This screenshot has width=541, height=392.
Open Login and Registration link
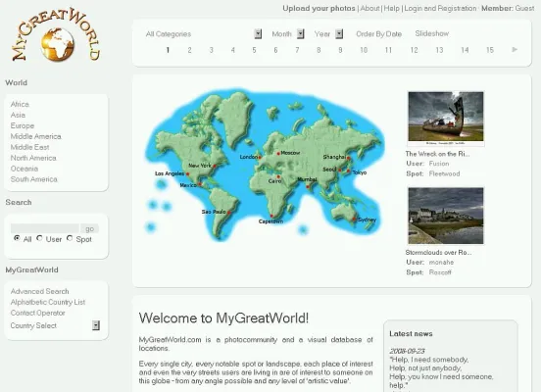[x=440, y=8]
